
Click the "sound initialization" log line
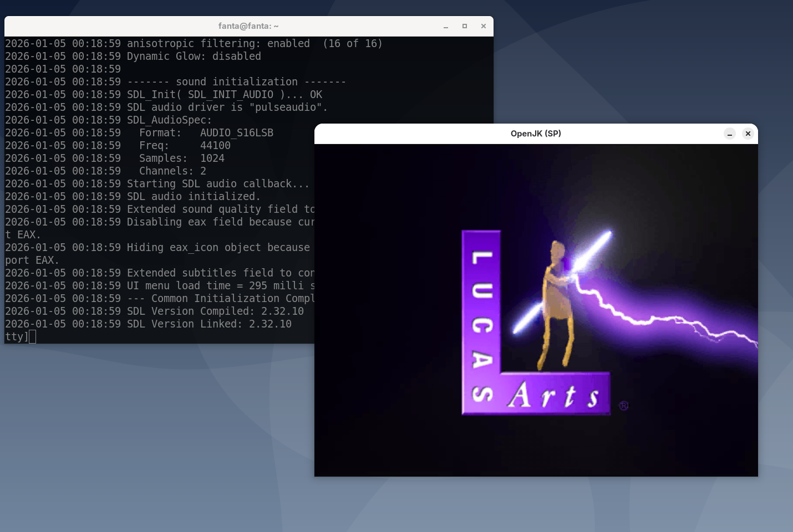point(236,82)
